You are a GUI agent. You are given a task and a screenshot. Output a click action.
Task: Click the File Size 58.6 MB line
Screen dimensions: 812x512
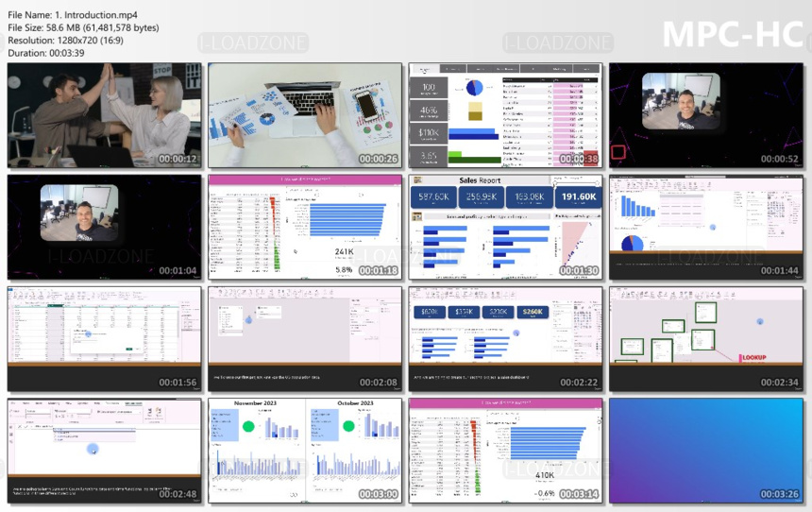[x=83, y=27]
